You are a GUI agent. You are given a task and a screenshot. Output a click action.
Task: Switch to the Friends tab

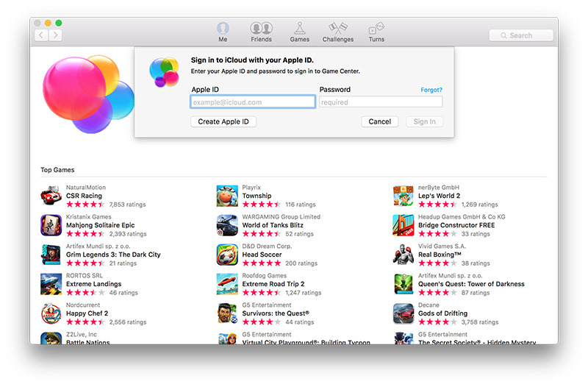[261, 32]
